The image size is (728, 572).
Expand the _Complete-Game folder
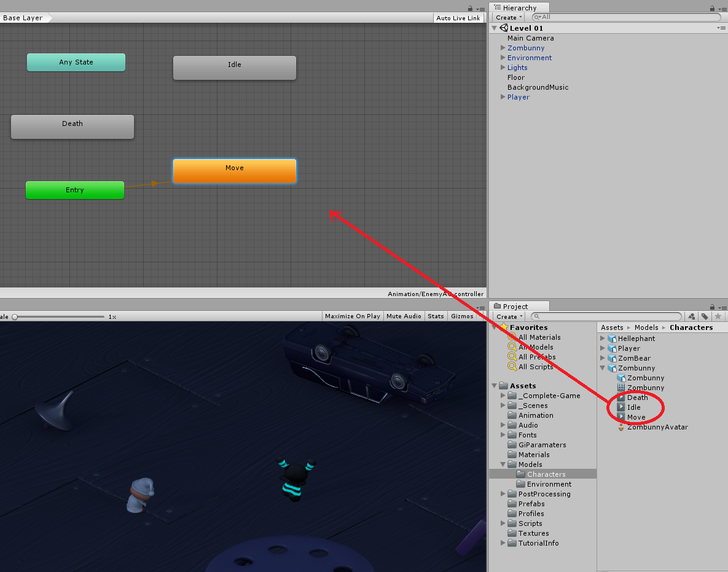503,395
